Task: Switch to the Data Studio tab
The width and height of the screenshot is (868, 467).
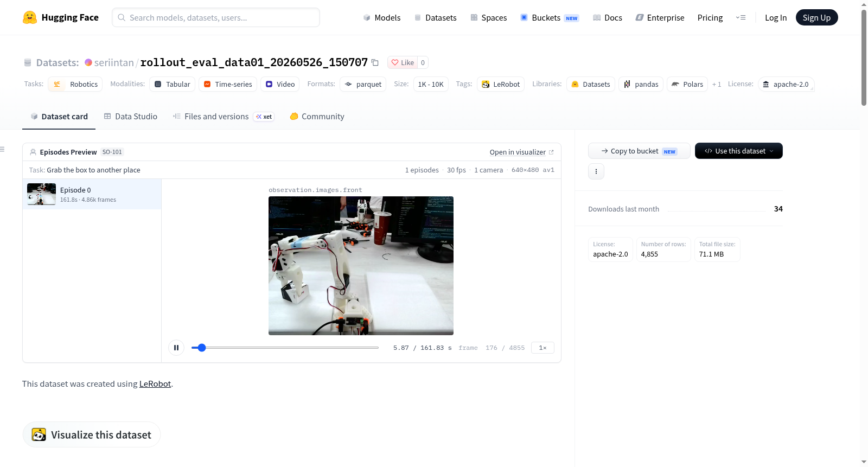Action: click(131, 117)
